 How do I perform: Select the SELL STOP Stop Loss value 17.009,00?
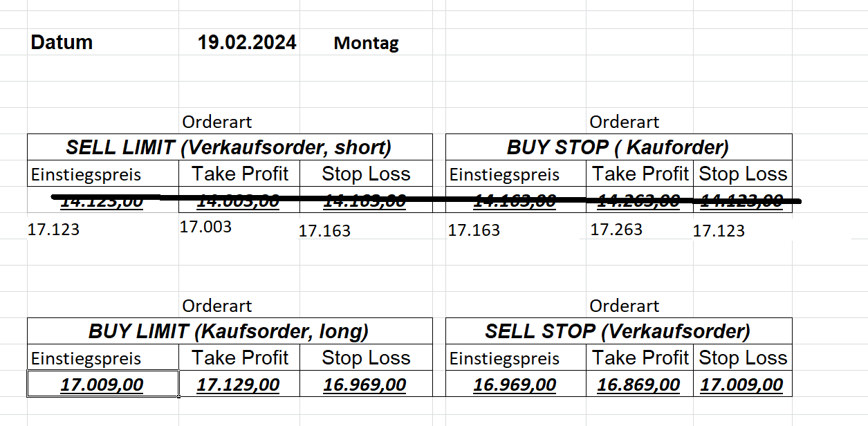point(741,385)
